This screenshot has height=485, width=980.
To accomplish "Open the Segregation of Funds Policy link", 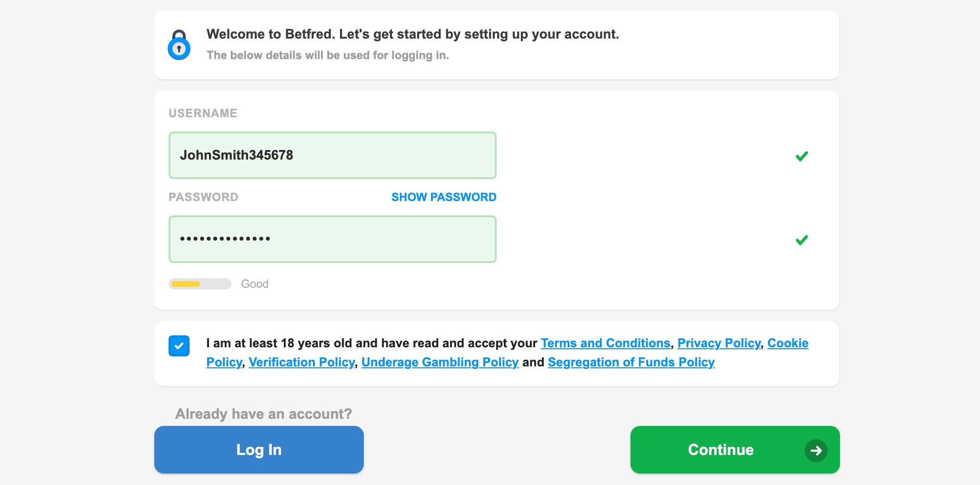I will [x=631, y=362].
